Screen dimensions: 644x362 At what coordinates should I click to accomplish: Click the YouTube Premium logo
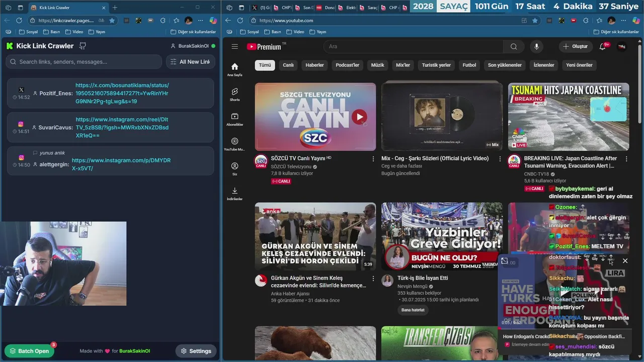(264, 47)
